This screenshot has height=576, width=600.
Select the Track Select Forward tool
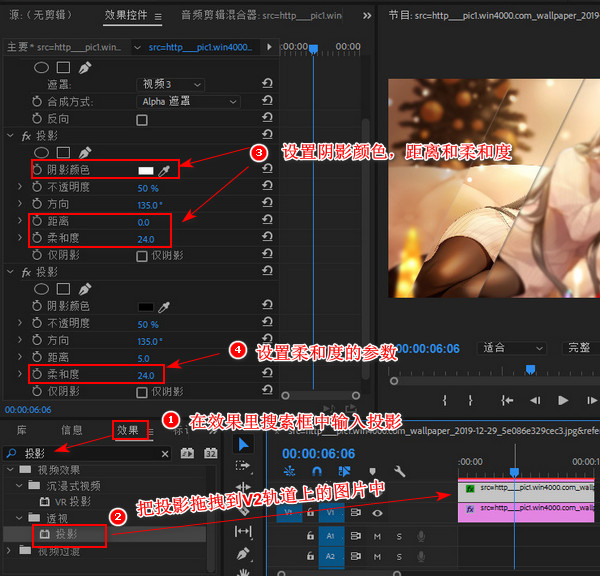[x=243, y=465]
